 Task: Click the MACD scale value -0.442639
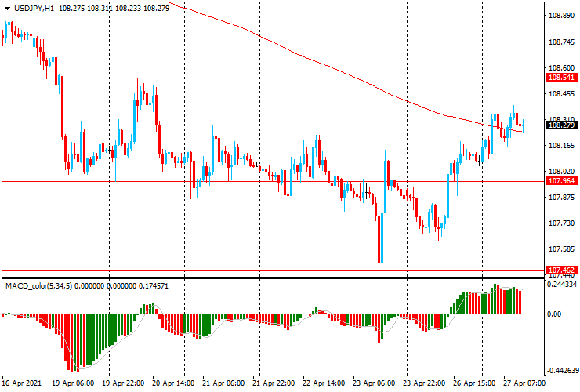[562, 371]
